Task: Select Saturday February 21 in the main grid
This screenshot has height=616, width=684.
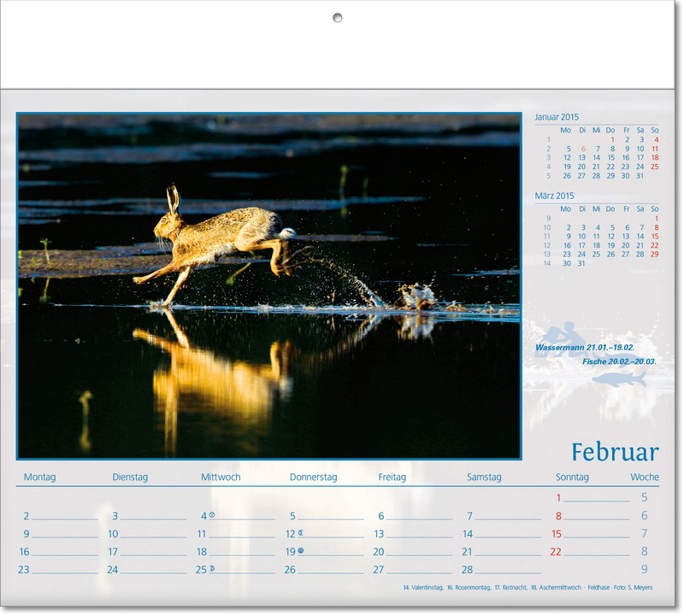Action: coord(467,552)
